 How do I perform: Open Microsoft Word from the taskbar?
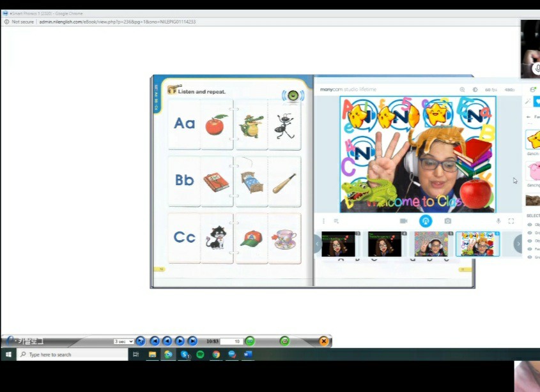pos(248,354)
